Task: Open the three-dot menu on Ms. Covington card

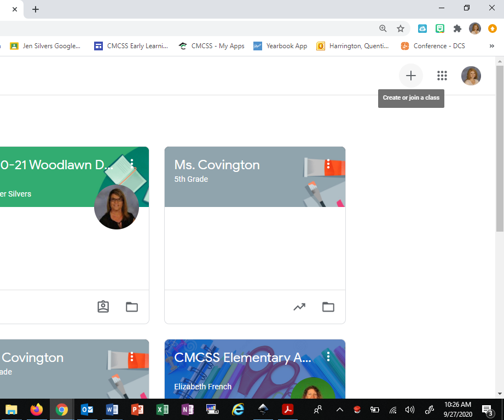Action: pos(328,164)
